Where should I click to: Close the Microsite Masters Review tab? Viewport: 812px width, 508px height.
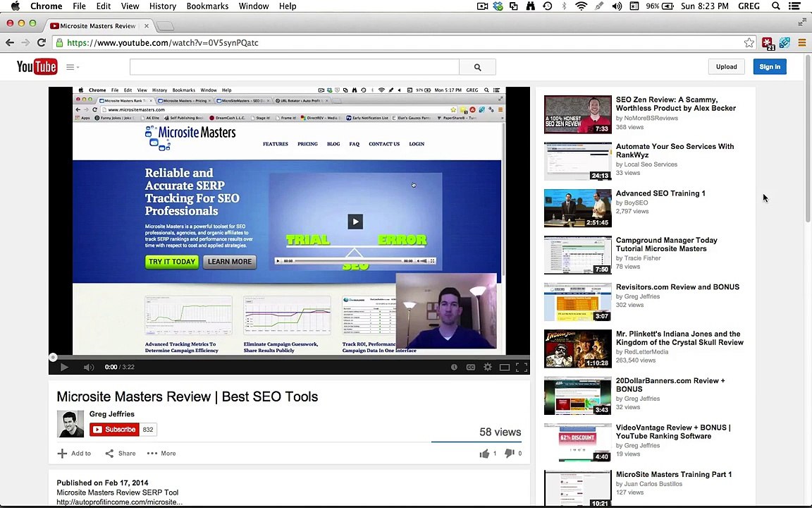coord(147,25)
